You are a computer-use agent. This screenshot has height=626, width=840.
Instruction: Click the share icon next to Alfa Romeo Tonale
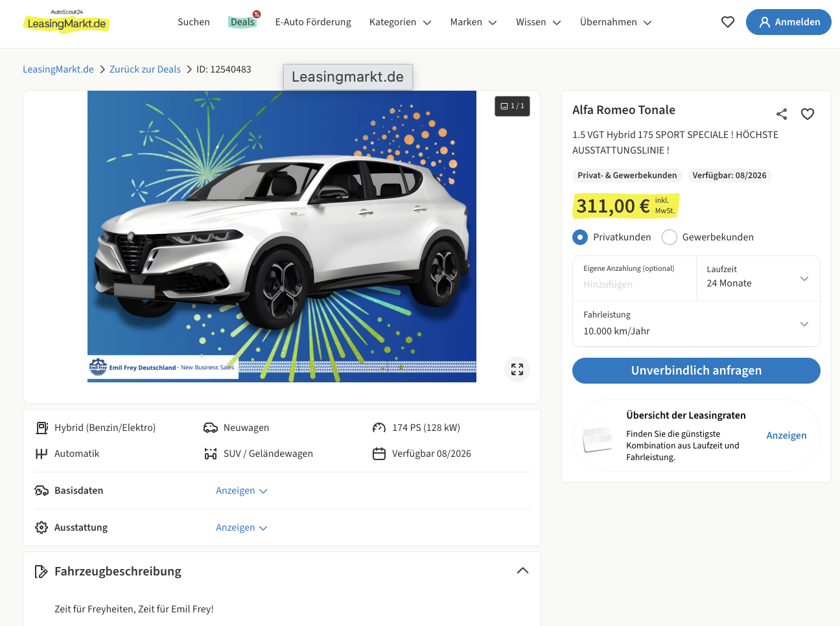[x=782, y=114]
